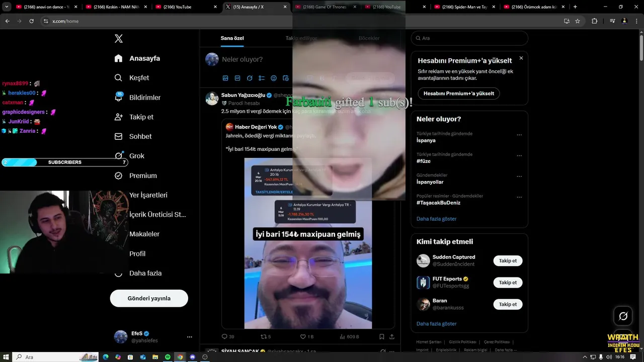Screen dimensions: 644x362
Task: Open Discord from taskbar
Action: point(193,357)
